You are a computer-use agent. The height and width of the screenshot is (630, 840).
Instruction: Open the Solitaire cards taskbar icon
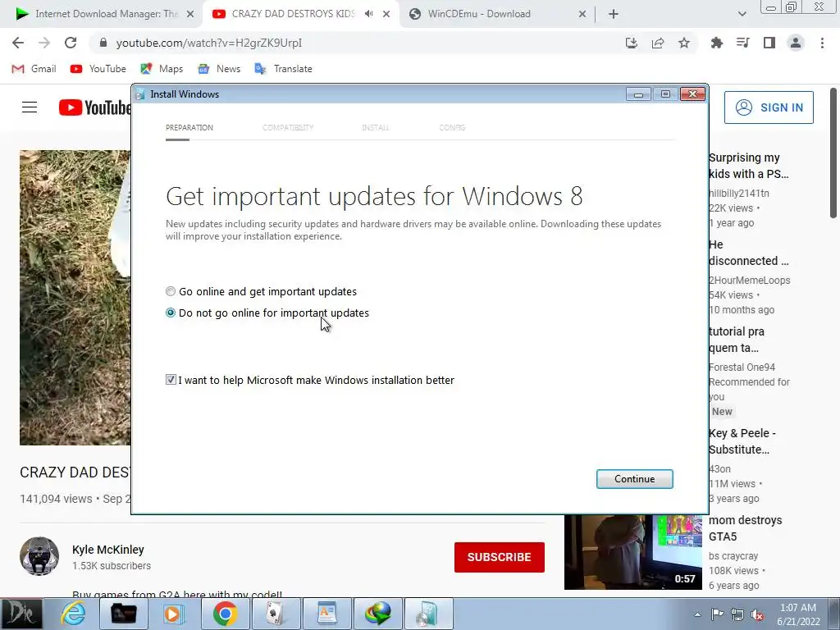coord(276,614)
